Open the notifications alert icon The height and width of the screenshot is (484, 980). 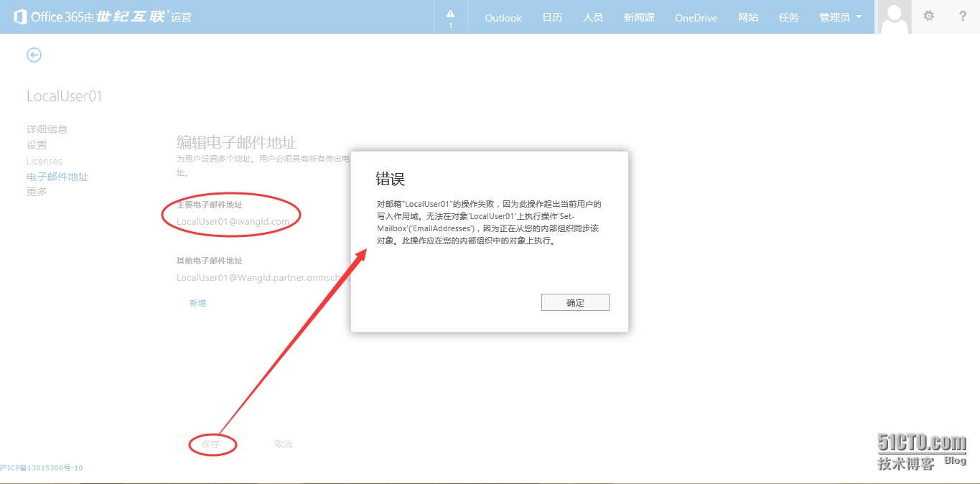[450, 17]
